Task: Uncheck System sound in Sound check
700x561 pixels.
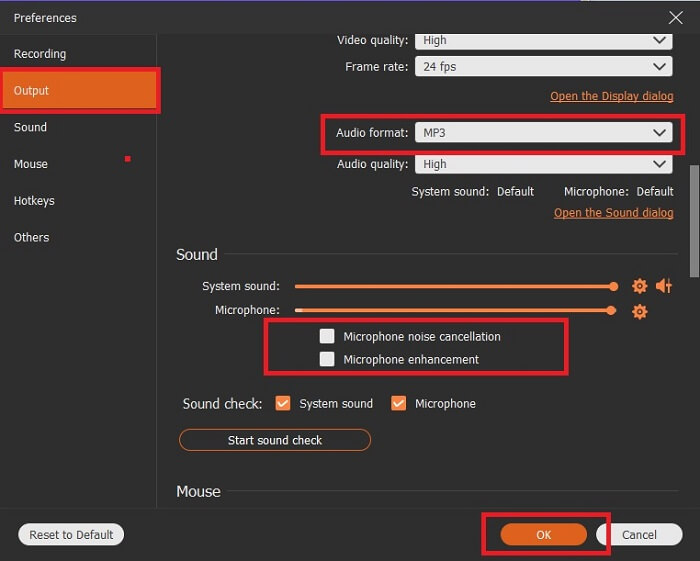Action: click(x=283, y=403)
